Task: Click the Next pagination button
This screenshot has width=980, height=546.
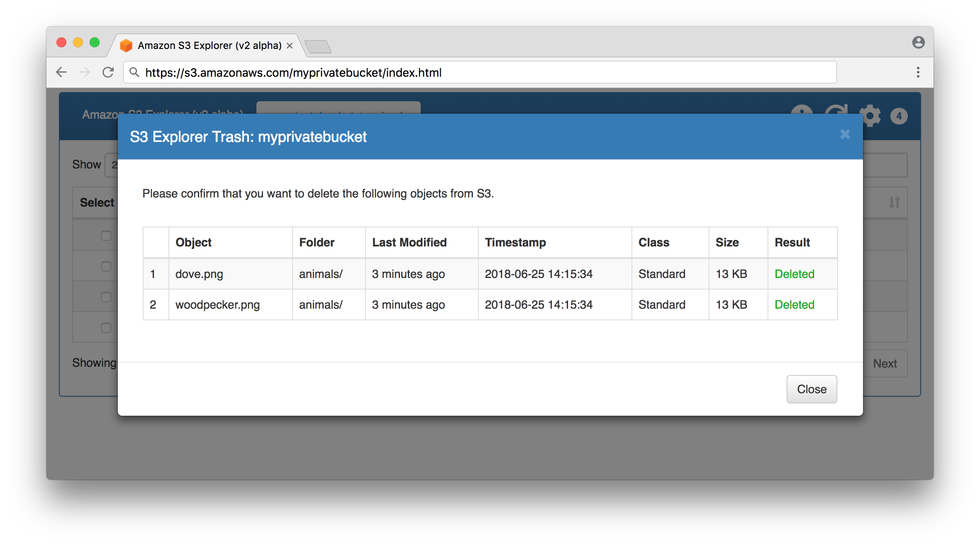Action: (x=885, y=363)
